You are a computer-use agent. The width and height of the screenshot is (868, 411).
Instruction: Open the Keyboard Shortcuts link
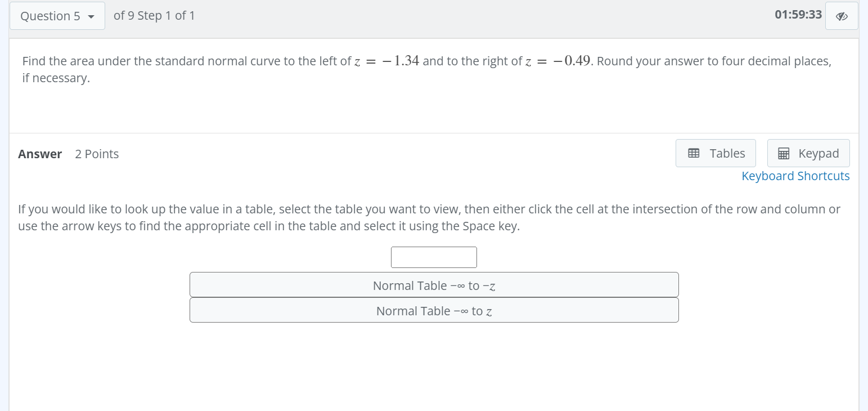[x=795, y=176]
